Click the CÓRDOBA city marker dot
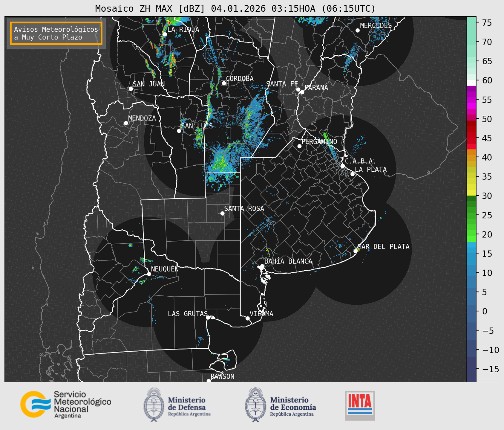Image resolution: width=504 pixels, height=430 pixels. pos(224,83)
